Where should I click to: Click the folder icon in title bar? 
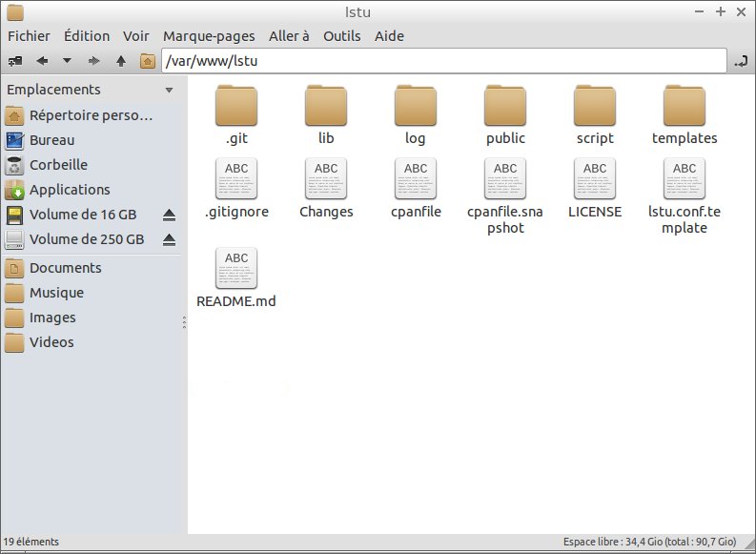[x=15, y=12]
